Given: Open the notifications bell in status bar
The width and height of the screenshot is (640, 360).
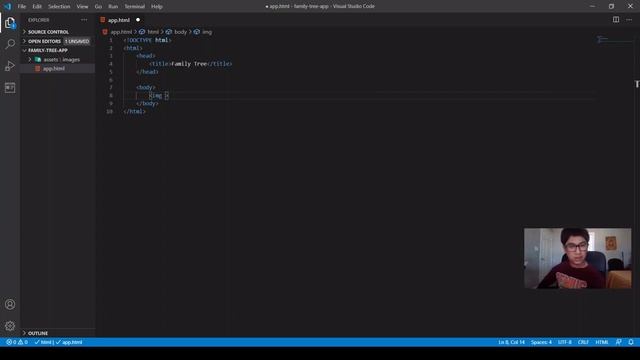Looking at the screenshot, I should [x=631, y=342].
